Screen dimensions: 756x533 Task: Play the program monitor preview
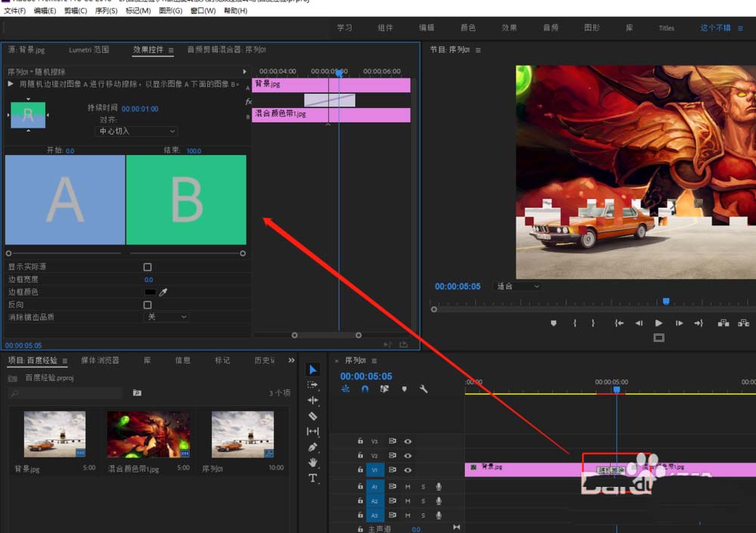point(658,323)
